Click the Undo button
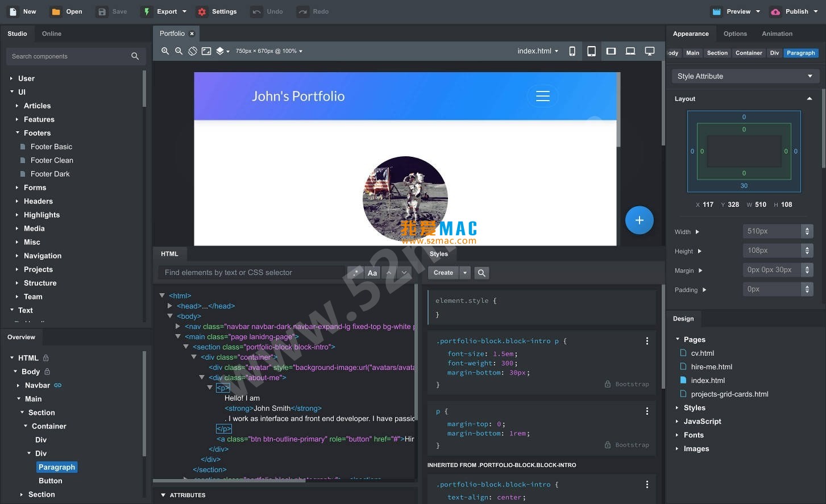The width and height of the screenshot is (826, 504). tap(268, 11)
